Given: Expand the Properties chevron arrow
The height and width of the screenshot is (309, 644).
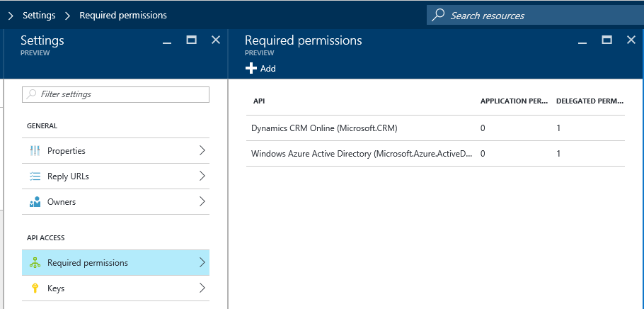Looking at the screenshot, I should pyautogui.click(x=202, y=150).
